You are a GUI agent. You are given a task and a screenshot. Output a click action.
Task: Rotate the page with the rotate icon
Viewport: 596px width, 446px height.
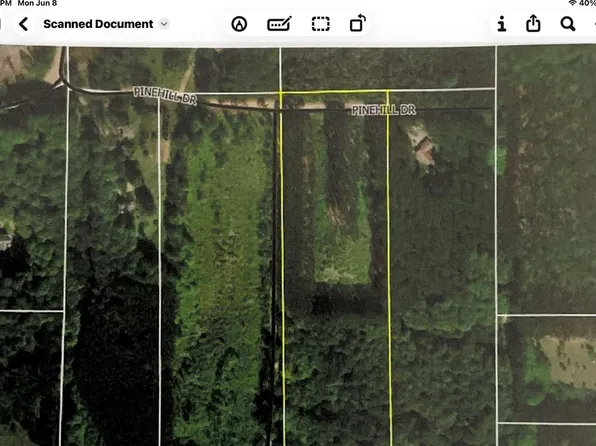[x=357, y=23]
